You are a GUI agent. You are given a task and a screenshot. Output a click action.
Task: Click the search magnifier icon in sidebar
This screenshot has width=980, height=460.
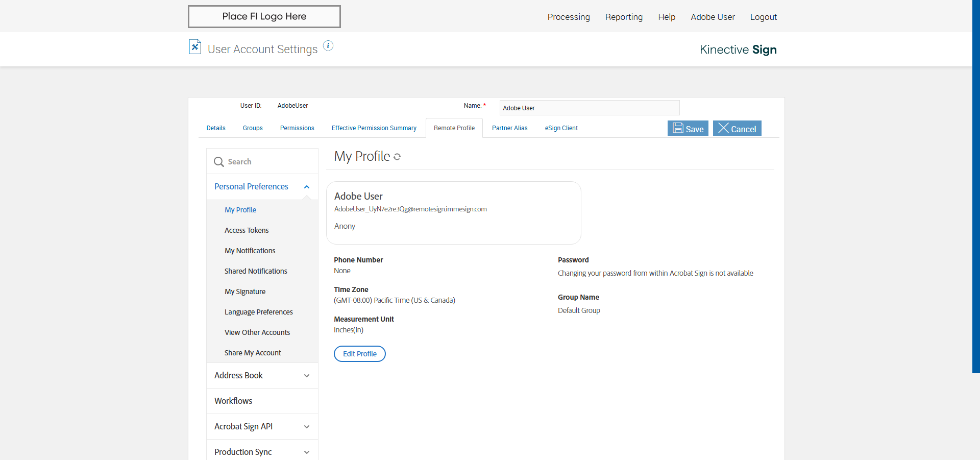coord(219,162)
